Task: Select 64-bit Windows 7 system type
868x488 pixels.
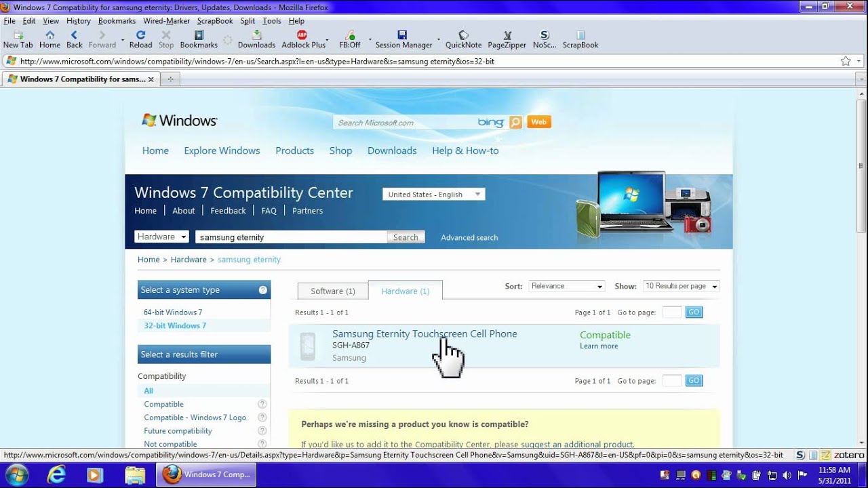Action: point(173,312)
